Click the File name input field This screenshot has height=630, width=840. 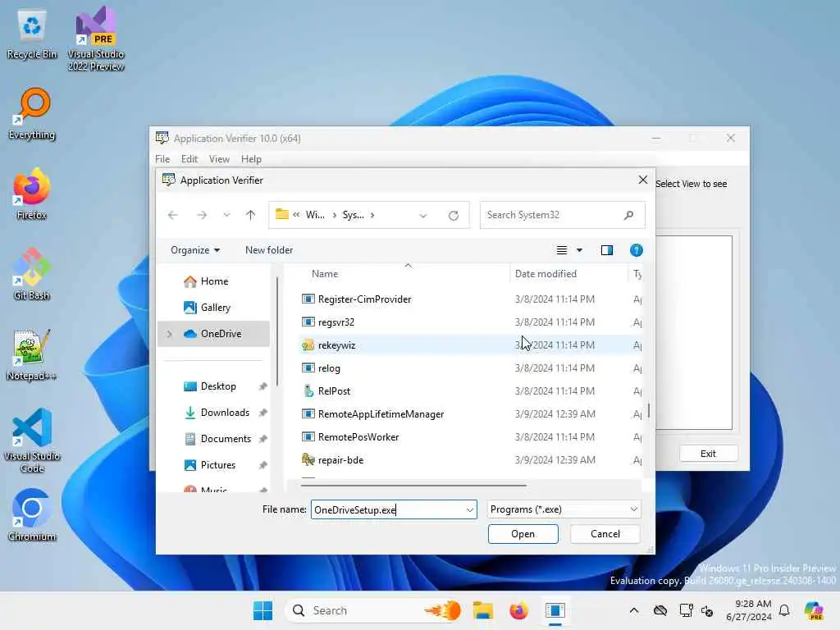(388, 509)
